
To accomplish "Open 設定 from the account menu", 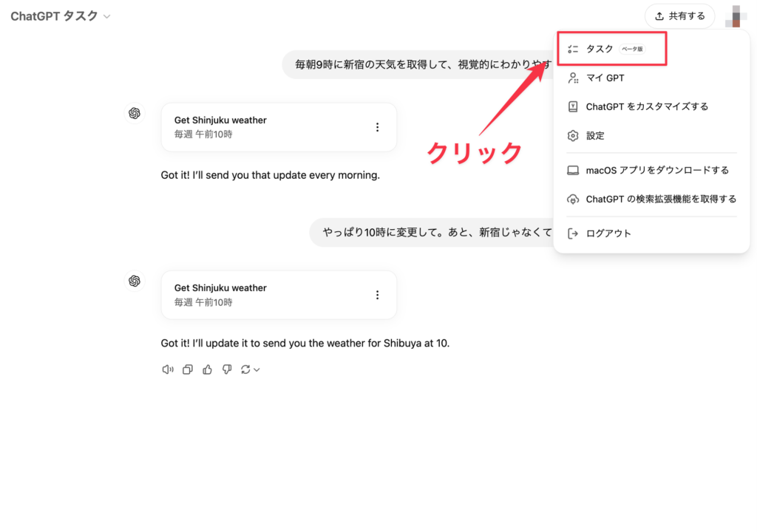I will pos(595,135).
